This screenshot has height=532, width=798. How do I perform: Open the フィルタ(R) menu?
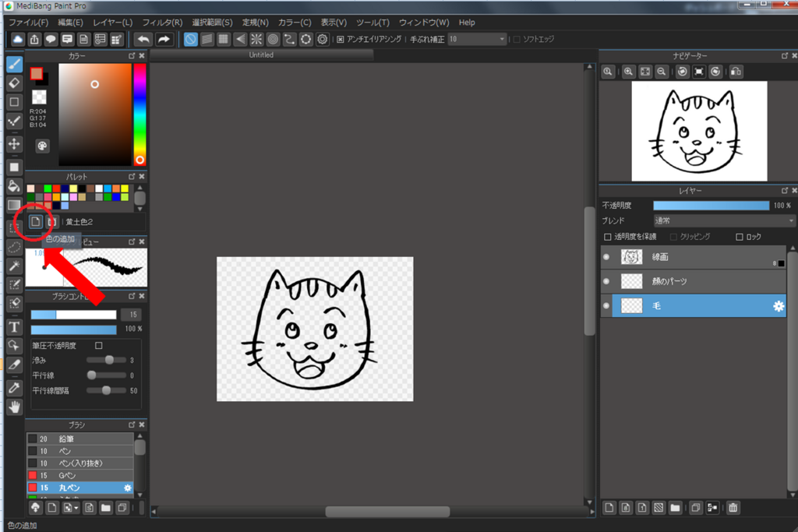(x=162, y=23)
